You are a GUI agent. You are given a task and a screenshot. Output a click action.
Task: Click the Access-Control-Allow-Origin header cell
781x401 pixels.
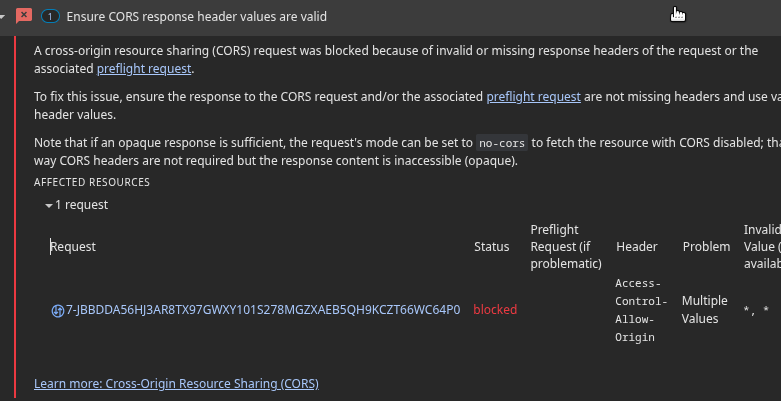pyautogui.click(x=636, y=310)
